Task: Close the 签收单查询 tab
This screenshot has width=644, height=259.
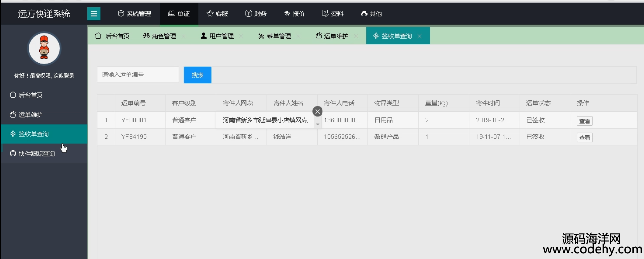Action: click(x=419, y=36)
